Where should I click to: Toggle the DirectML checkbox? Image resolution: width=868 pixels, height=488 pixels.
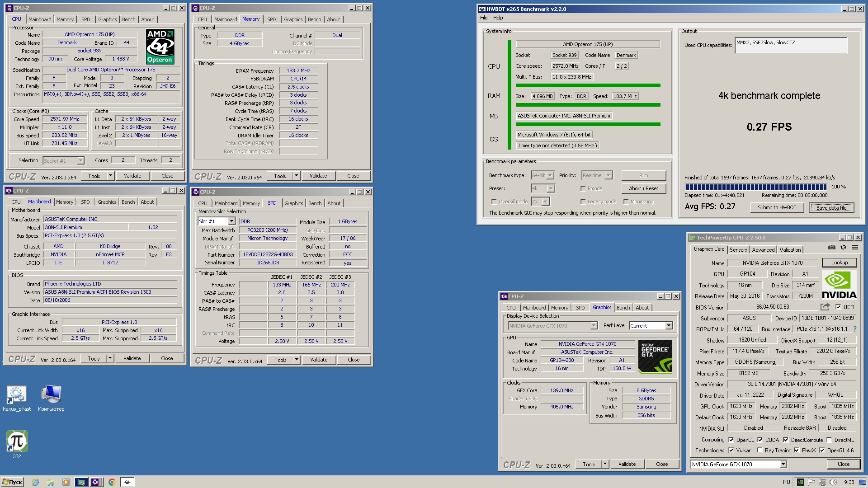pos(829,440)
